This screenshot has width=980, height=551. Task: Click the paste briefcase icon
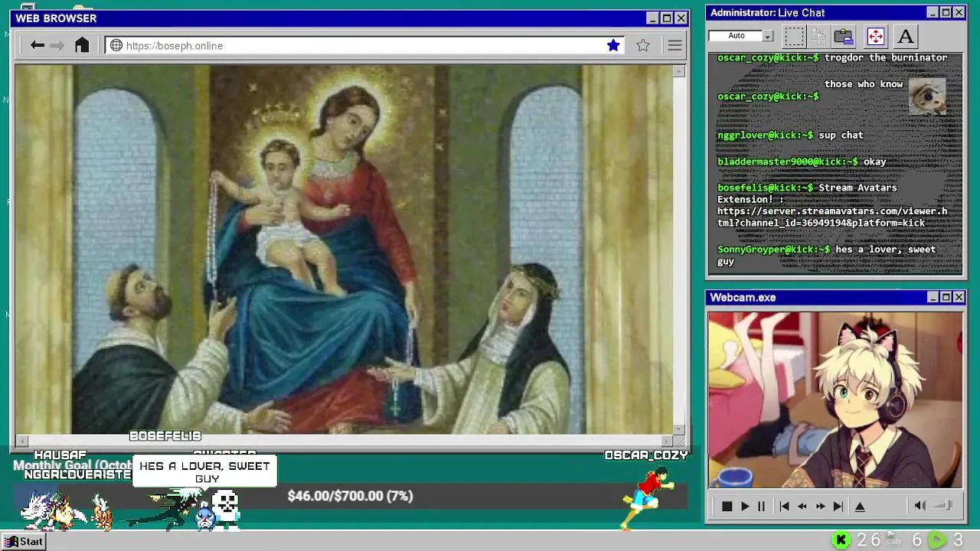click(x=844, y=36)
